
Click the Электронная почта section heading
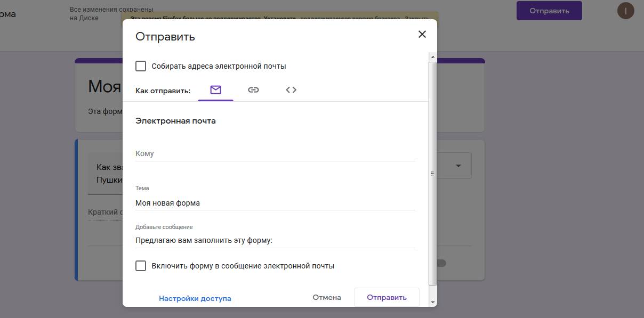175,121
